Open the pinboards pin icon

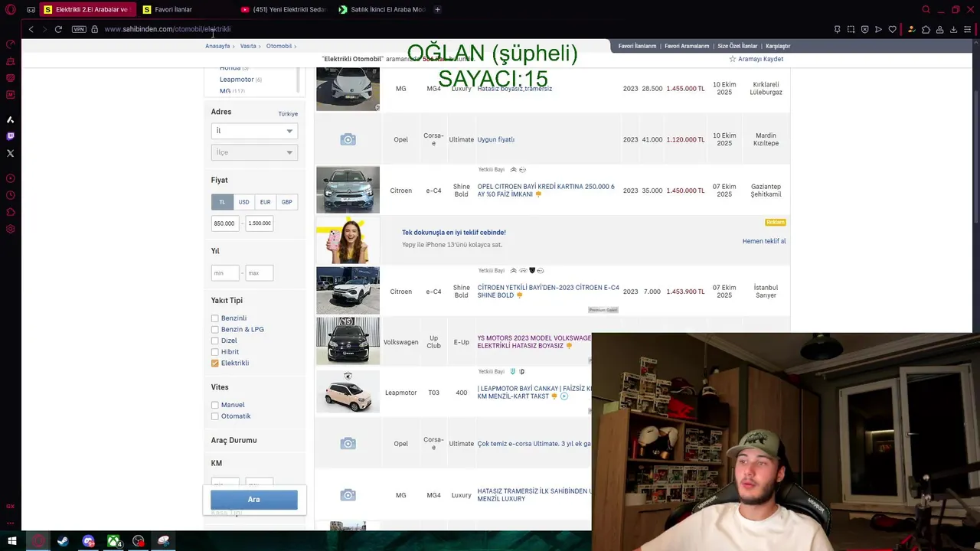pyautogui.click(x=837, y=29)
